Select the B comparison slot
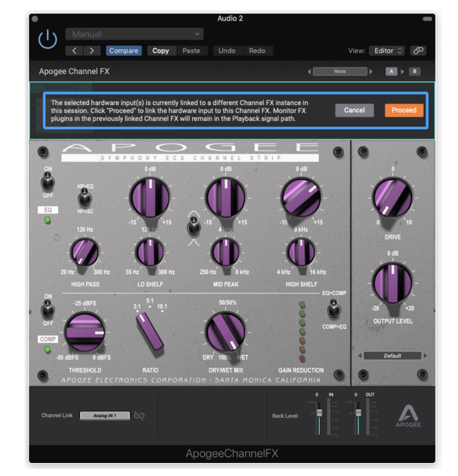This screenshot has width=458, height=476. point(414,71)
